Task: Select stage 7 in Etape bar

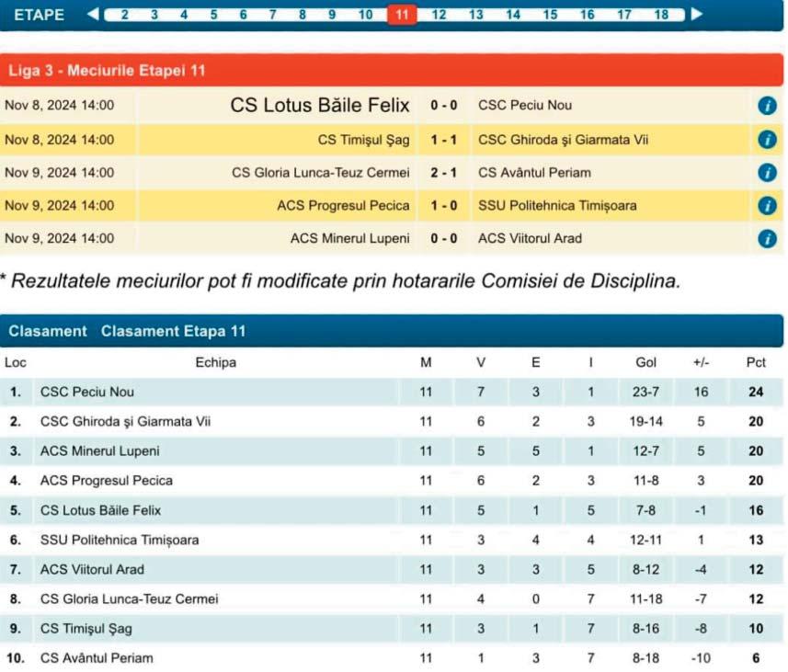Action: (x=273, y=15)
